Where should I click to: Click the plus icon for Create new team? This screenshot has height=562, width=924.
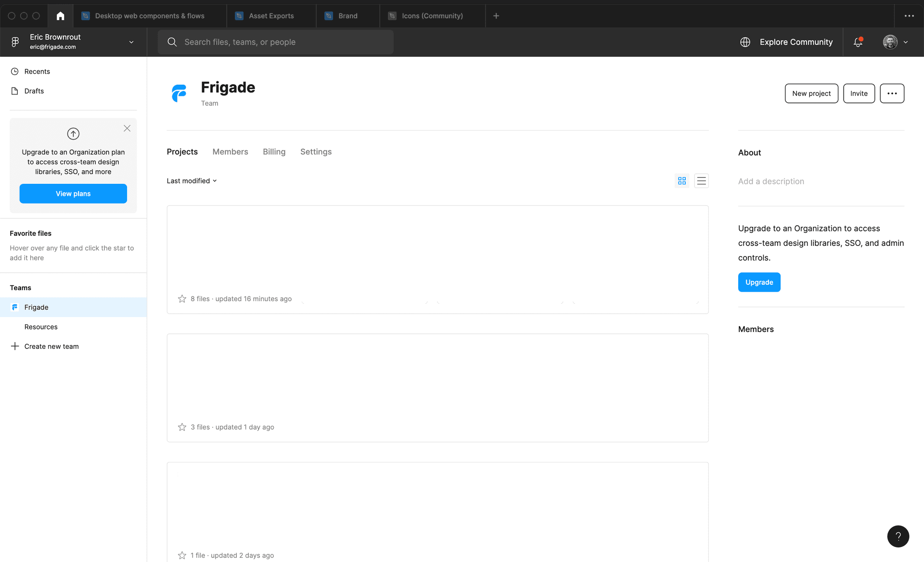[15, 346]
